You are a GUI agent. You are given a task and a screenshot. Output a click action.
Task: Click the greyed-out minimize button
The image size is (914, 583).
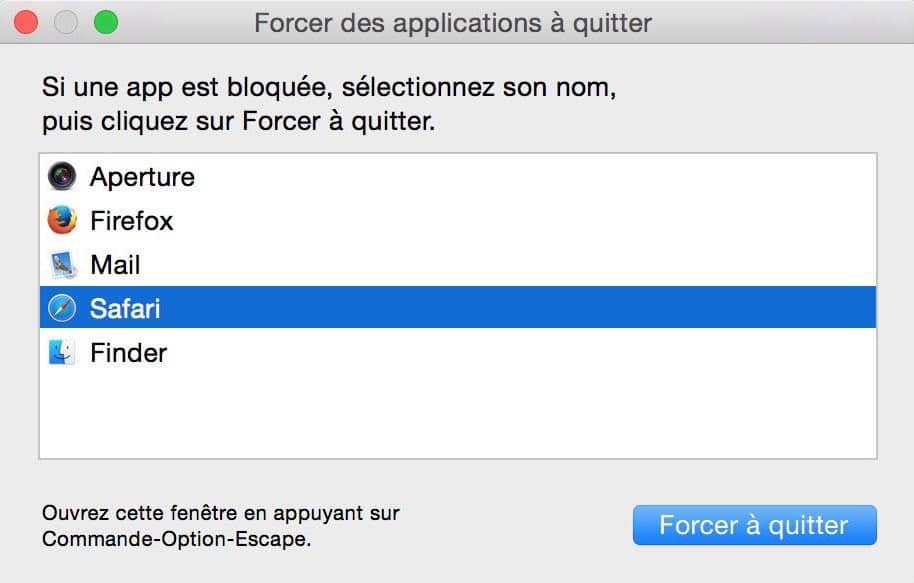click(66, 23)
